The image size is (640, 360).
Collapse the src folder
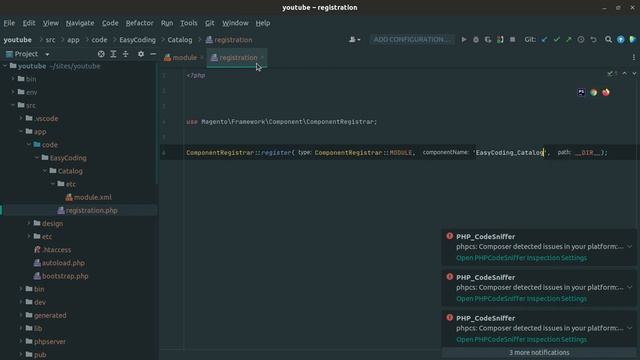coord(13,105)
